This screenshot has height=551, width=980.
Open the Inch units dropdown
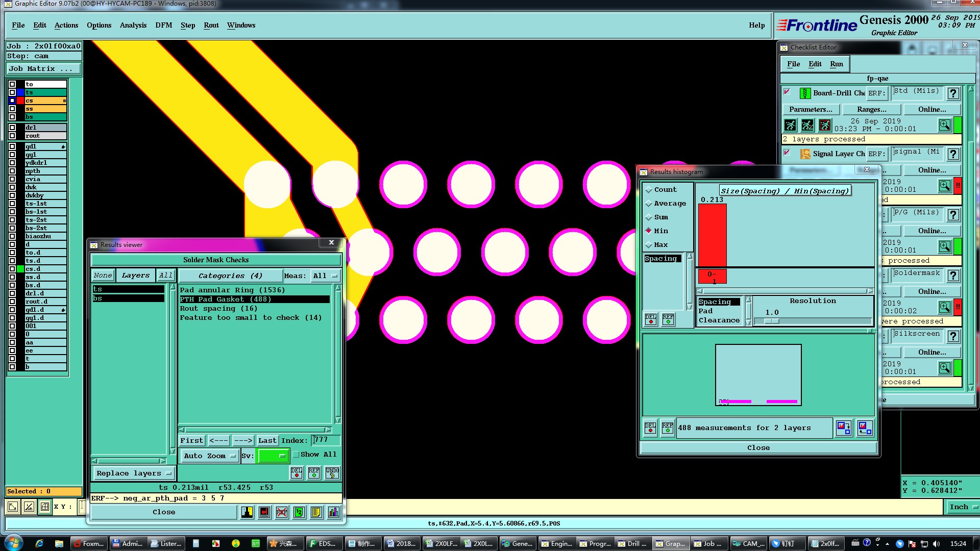pyautogui.click(x=962, y=507)
